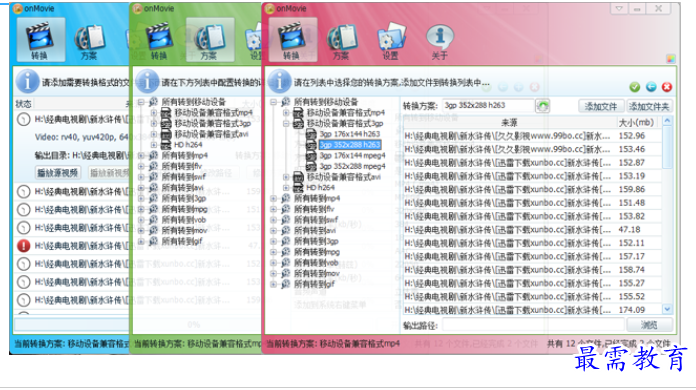Select file row with size 159.86
696x390 pixels.
coord(532,189)
